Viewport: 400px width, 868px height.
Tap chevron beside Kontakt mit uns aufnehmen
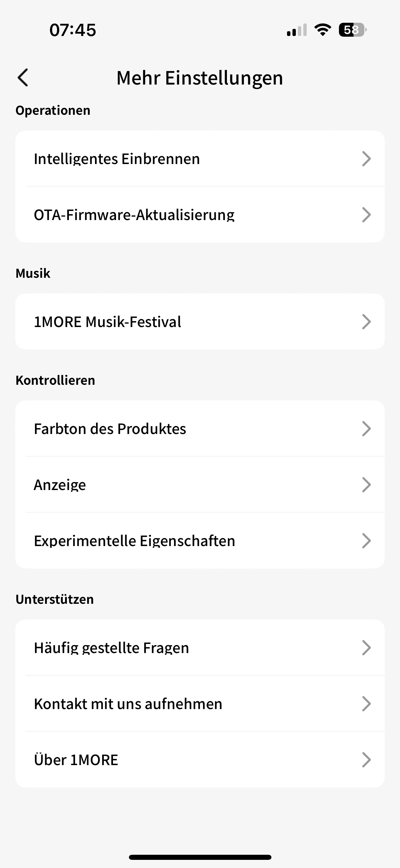[366, 704]
